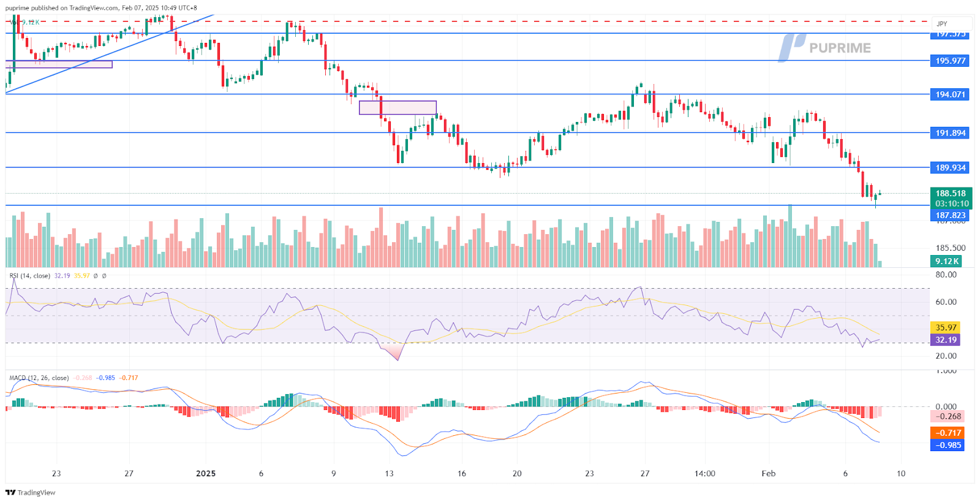Click the current price label 188.518

(951, 194)
